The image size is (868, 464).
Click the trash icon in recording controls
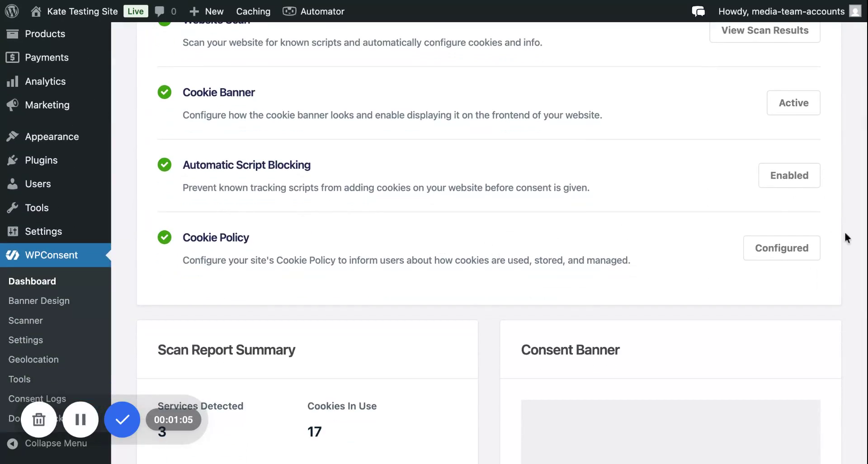click(x=39, y=419)
